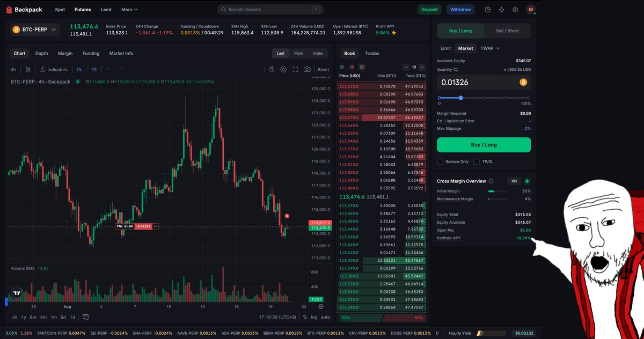
Task: Click the green lightning bolt margin icon
Action: 527,181
